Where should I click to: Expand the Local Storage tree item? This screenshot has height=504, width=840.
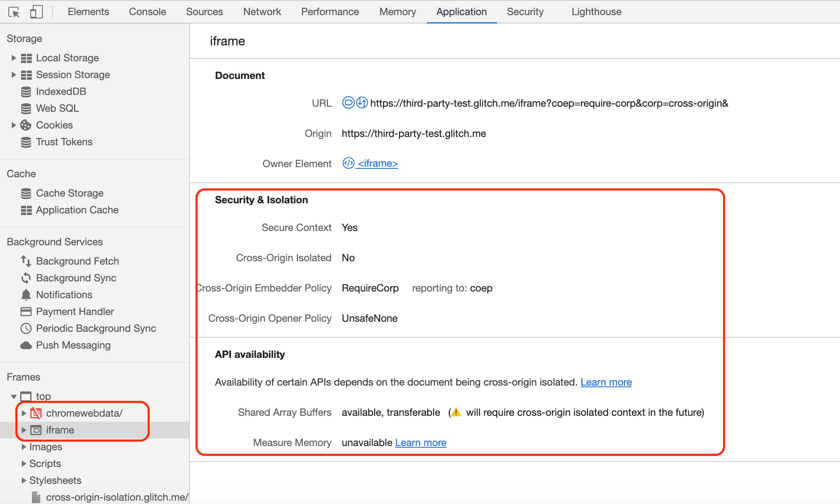13,58
